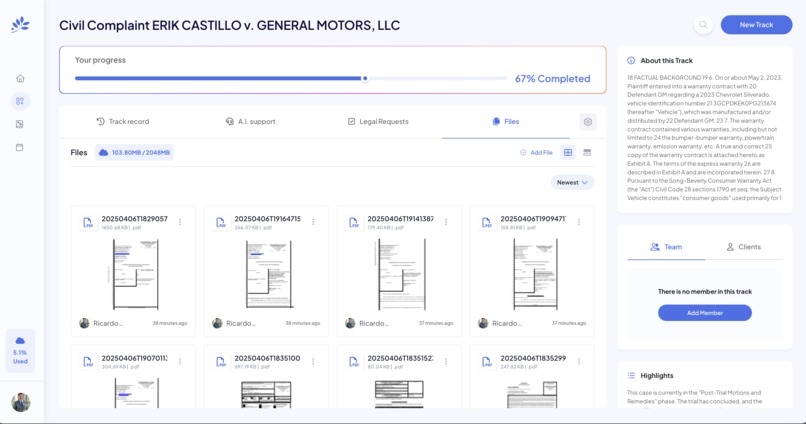Open preview thumbnail of file 20250406T19141387
The height and width of the screenshot is (424, 806).
[x=401, y=274]
